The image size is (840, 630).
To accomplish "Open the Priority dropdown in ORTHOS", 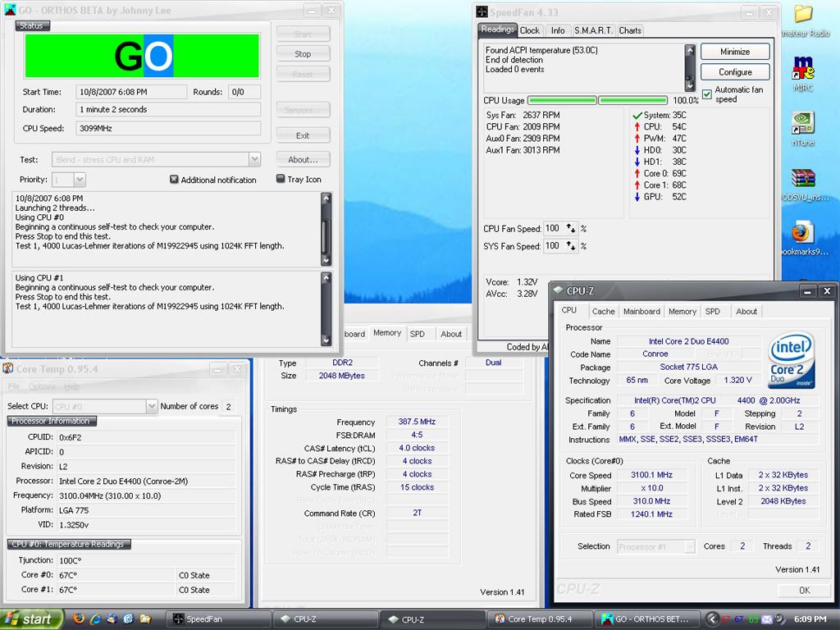I will [80, 180].
